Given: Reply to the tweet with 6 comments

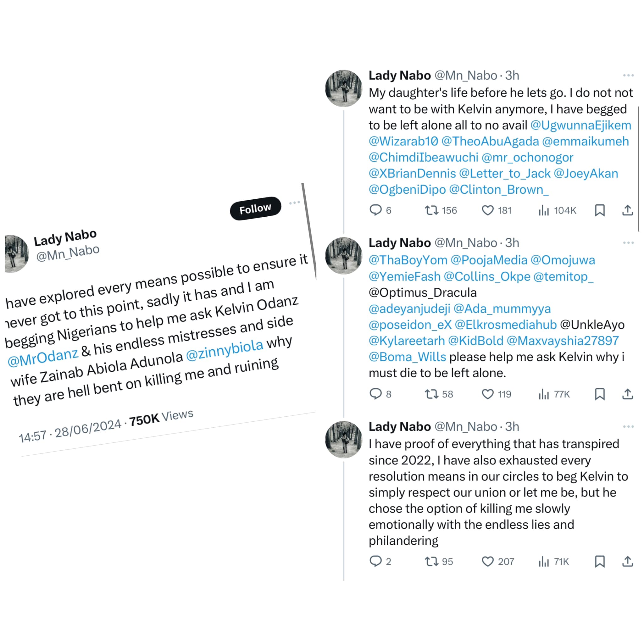Looking at the screenshot, I should [x=376, y=210].
